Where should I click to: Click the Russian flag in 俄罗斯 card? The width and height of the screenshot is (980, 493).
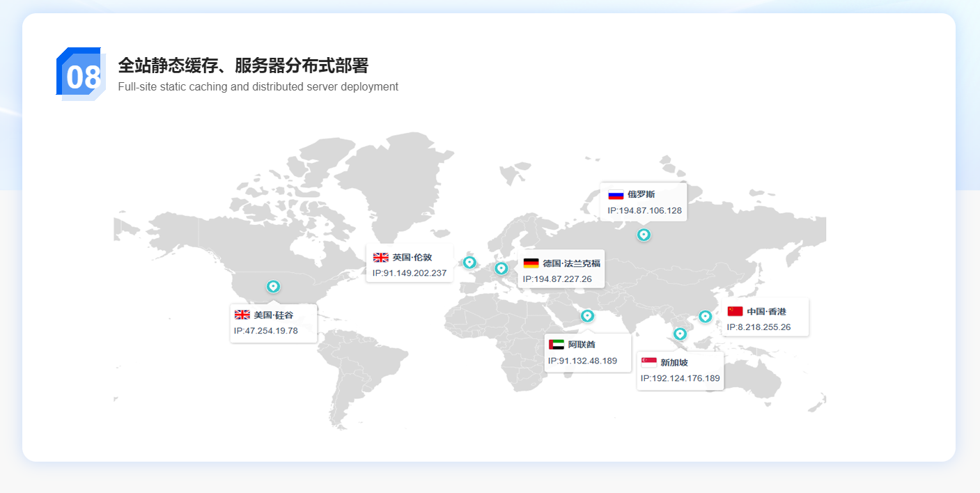click(616, 194)
